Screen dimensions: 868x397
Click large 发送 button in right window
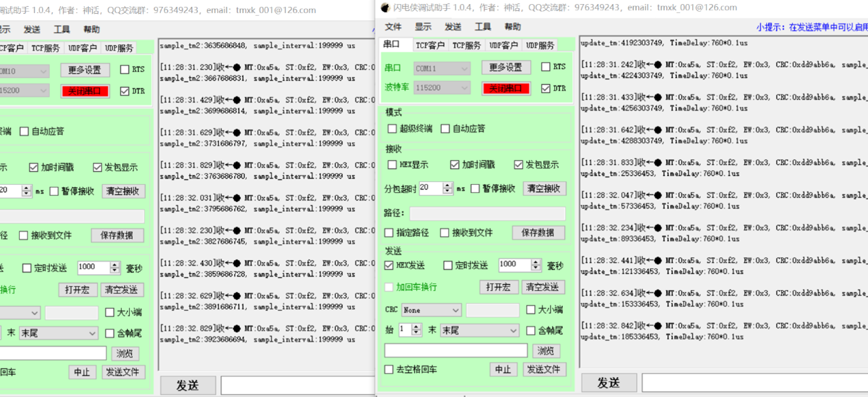[x=609, y=382]
